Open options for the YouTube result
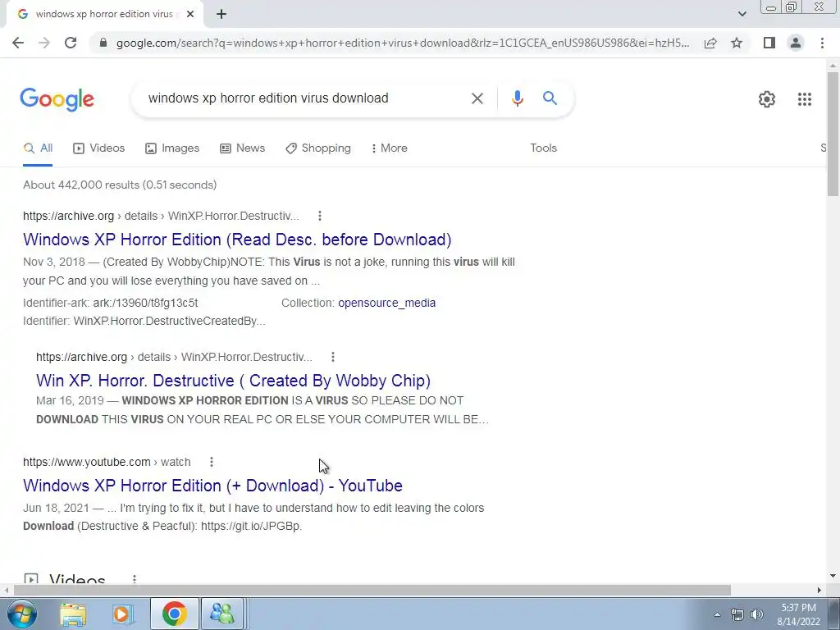Screen dimensions: 840x630 (212, 462)
